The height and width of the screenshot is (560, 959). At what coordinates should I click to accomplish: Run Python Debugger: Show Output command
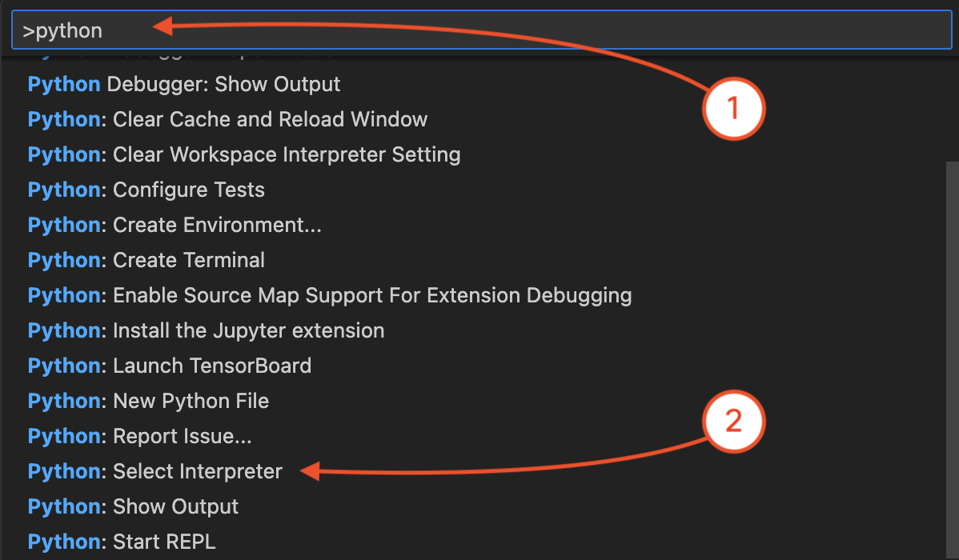184,84
